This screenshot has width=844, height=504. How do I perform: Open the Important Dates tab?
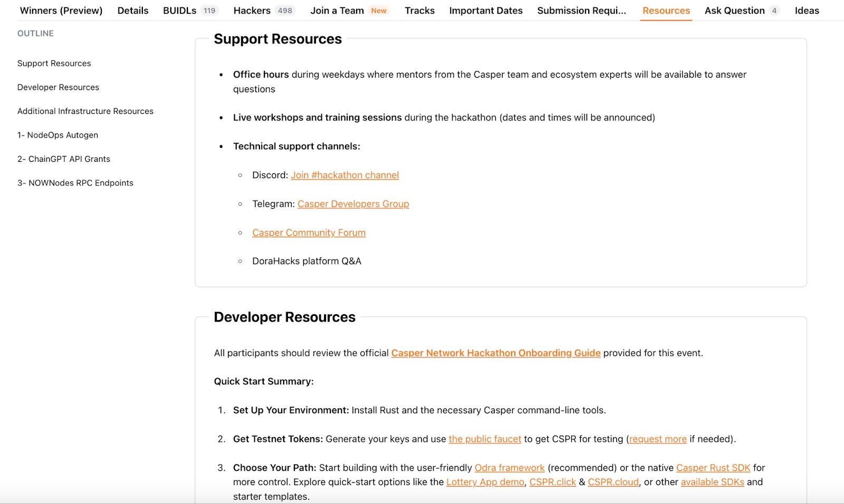click(486, 11)
